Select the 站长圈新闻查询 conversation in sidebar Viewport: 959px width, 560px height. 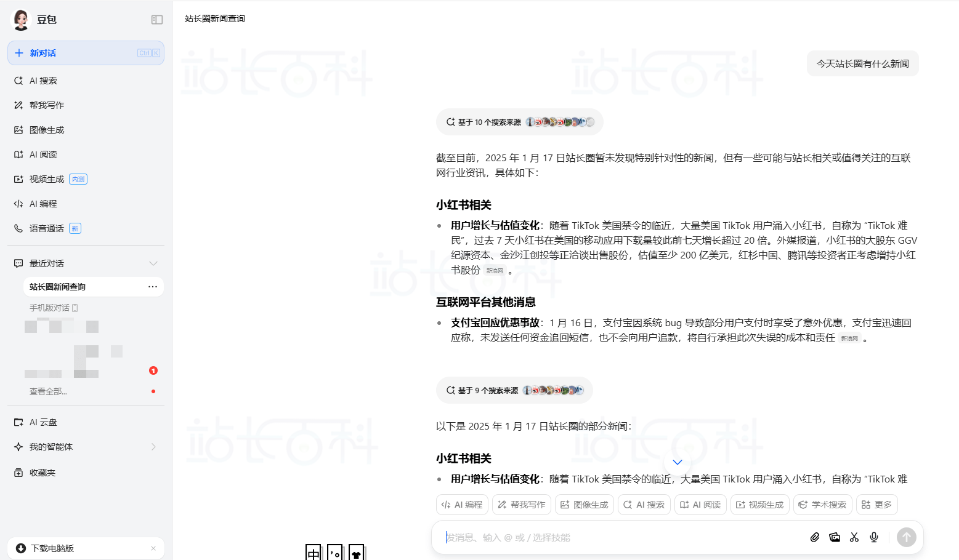94,287
